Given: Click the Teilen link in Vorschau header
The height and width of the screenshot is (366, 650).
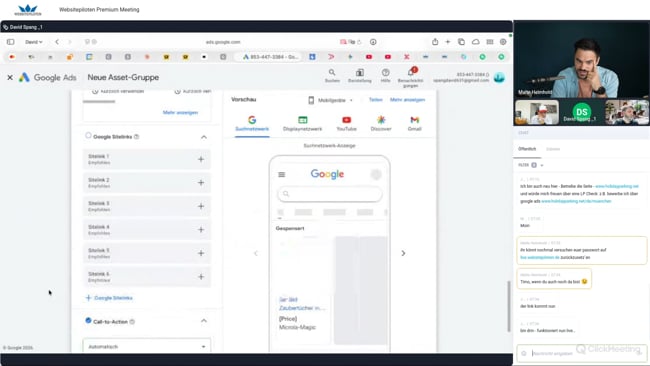Looking at the screenshot, I should pos(376,100).
